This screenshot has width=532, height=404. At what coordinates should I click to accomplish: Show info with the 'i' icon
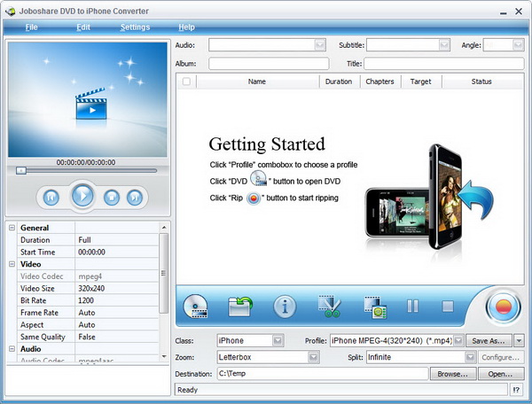285,307
